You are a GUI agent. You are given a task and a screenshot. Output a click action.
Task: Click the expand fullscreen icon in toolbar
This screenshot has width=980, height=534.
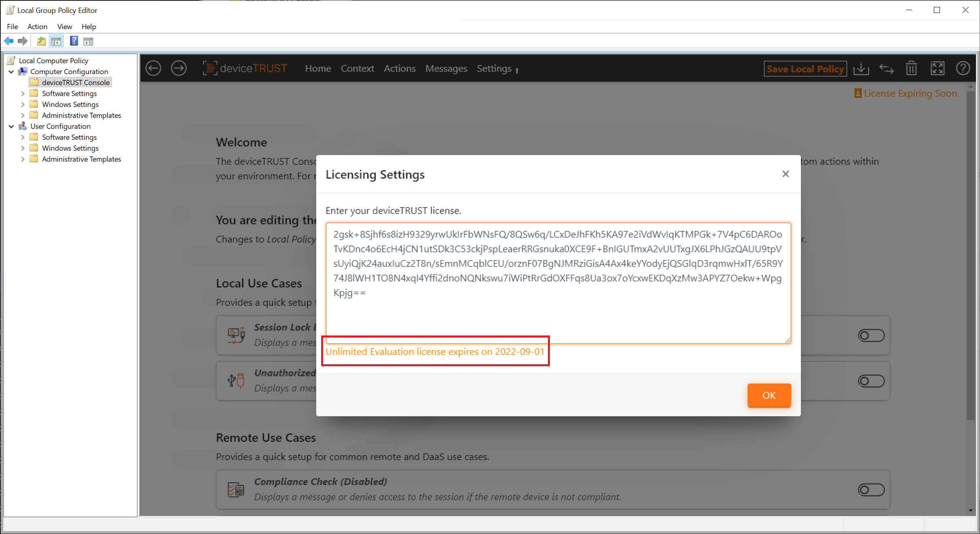(x=938, y=68)
